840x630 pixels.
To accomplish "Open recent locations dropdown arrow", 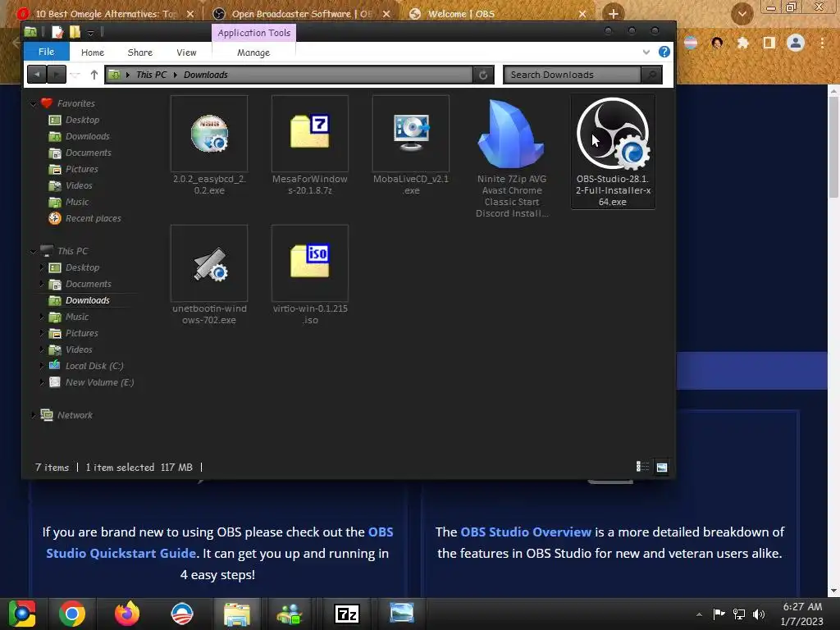I will coord(75,75).
